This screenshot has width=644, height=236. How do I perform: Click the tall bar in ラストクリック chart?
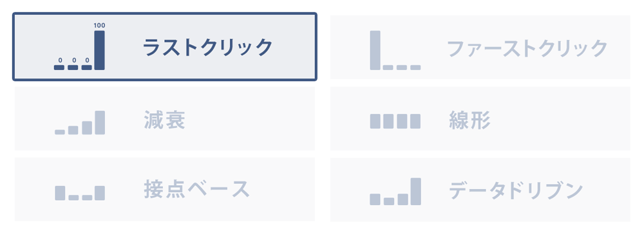(99, 50)
